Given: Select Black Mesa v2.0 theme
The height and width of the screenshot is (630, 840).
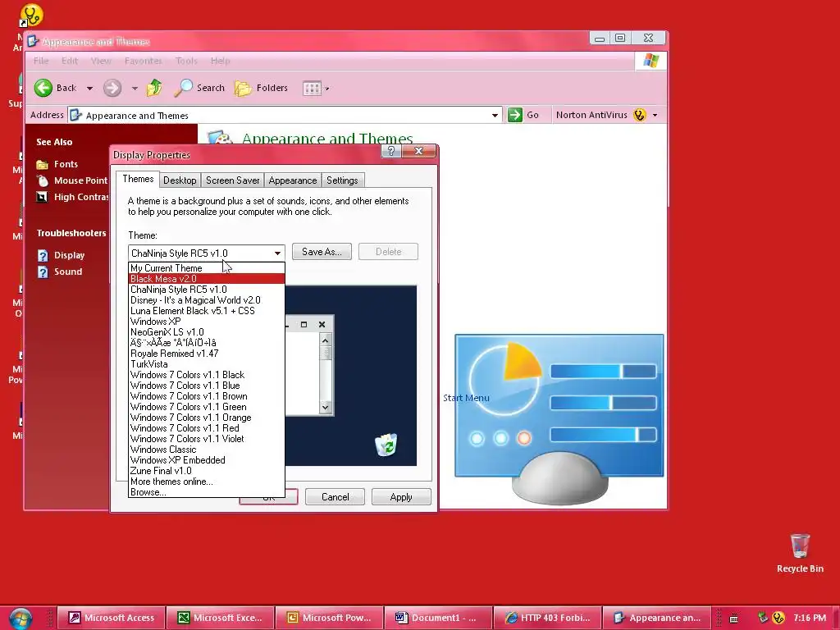Looking at the screenshot, I should (x=206, y=279).
